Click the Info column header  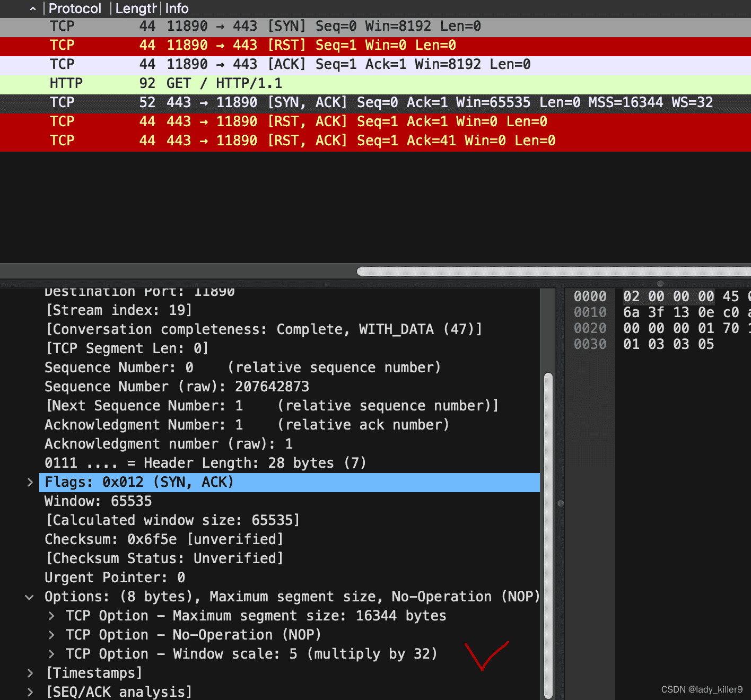pos(177,8)
